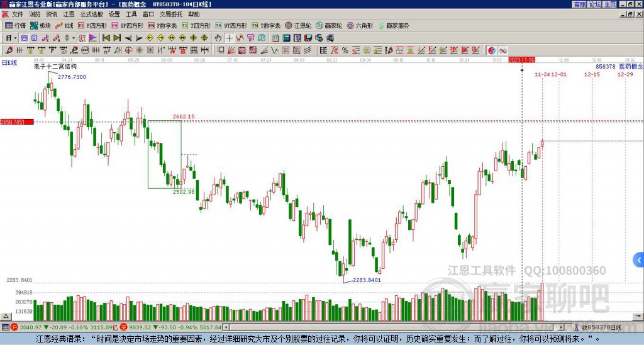Select the red starburst radial tool
The height and width of the screenshot is (345, 644).
coord(139,50)
